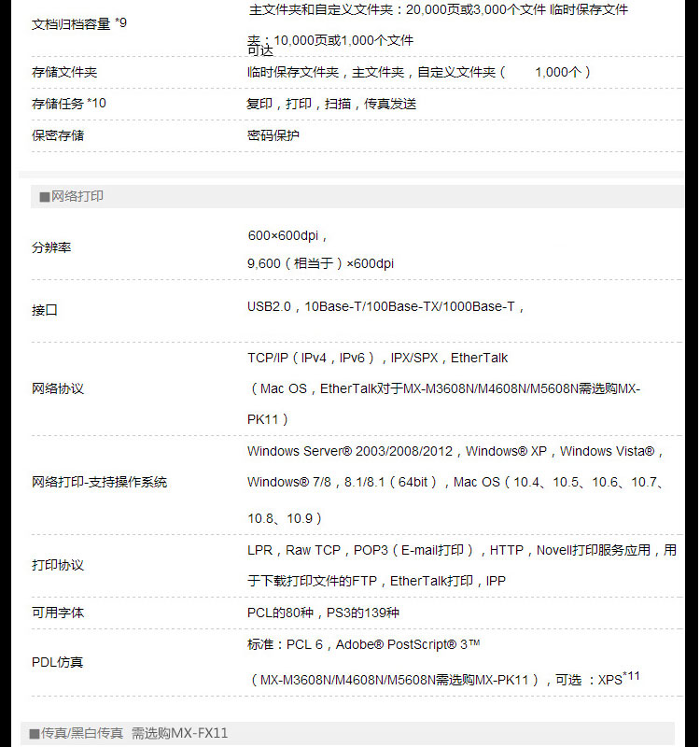The height and width of the screenshot is (747, 700).
Task: Select the 网络打印-支持操作系统 label
Action: coord(100,482)
